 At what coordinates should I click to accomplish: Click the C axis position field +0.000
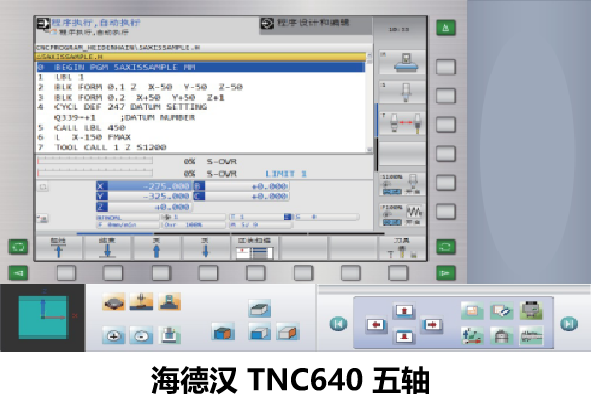[x=241, y=196]
